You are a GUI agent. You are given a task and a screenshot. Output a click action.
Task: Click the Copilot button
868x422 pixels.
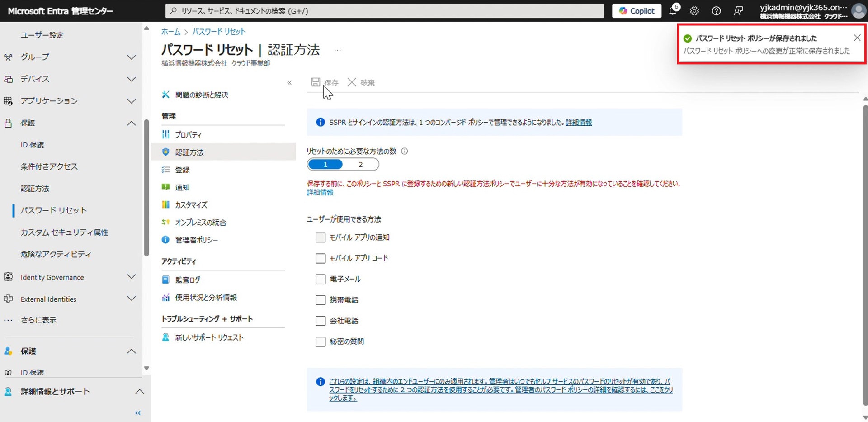coord(637,11)
